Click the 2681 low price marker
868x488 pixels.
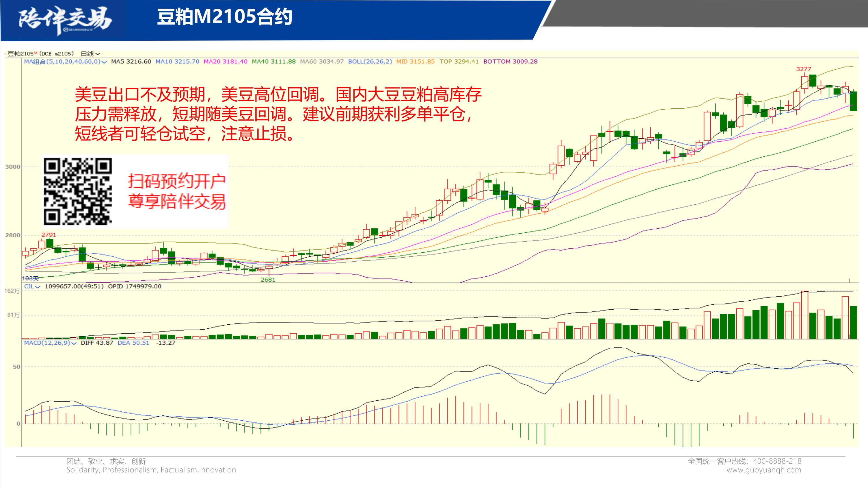tap(268, 280)
